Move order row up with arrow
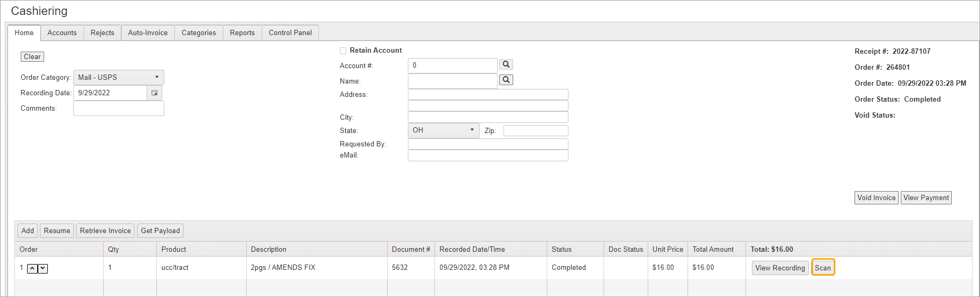This screenshot has height=297, width=980. click(x=32, y=269)
